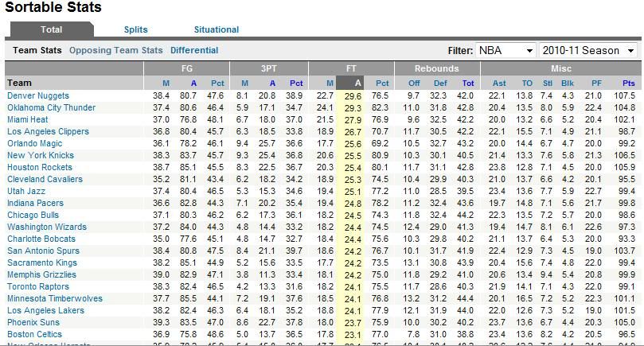Open Denver Nuggets team page

point(38,95)
